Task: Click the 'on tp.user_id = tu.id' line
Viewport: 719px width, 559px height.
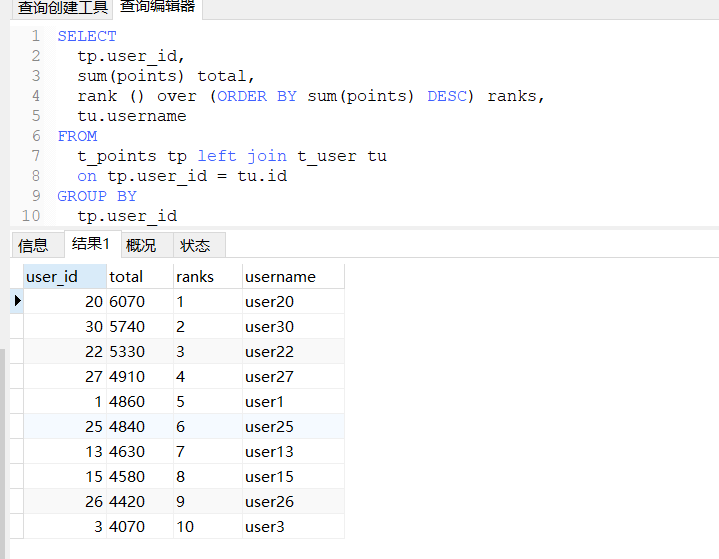Action: coord(182,176)
